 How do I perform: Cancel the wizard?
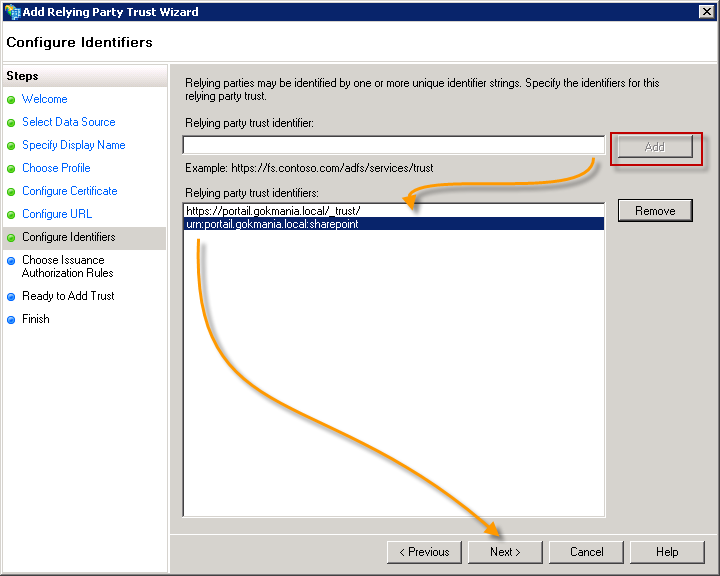tap(586, 552)
